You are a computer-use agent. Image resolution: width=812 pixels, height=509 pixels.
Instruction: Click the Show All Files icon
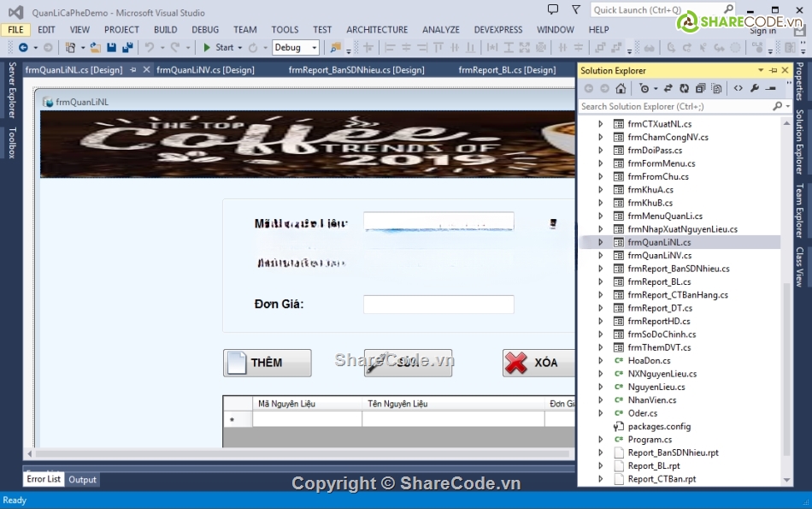point(716,89)
